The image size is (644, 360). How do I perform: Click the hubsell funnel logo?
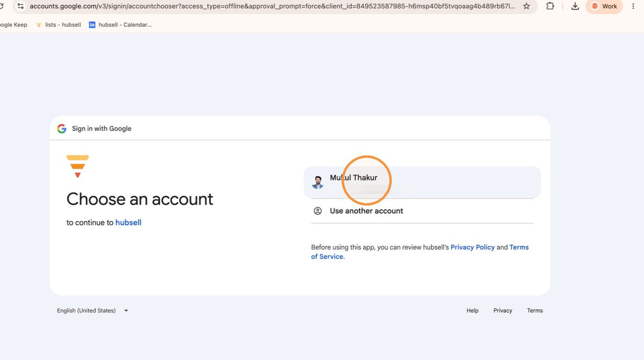[78, 166]
